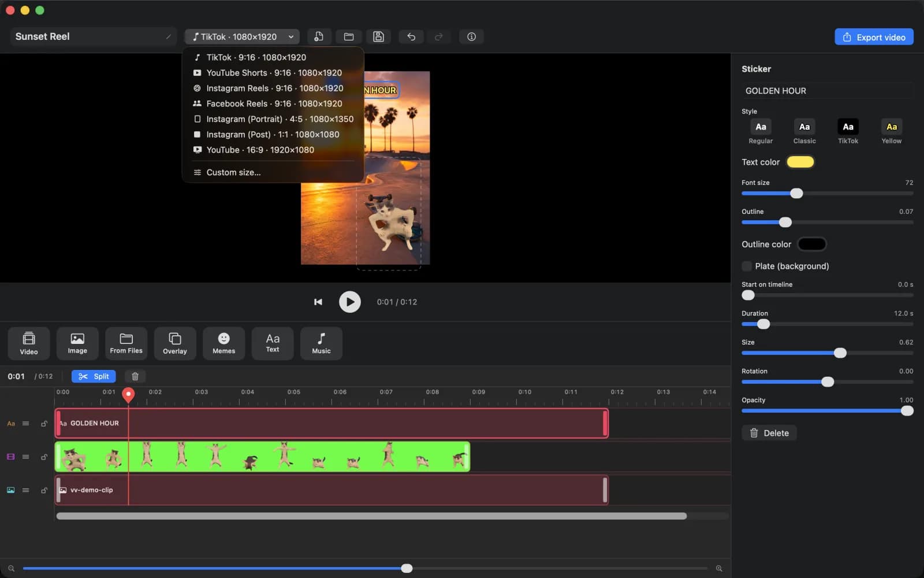
Task: Adjust the Duration slider
Action: (763, 324)
